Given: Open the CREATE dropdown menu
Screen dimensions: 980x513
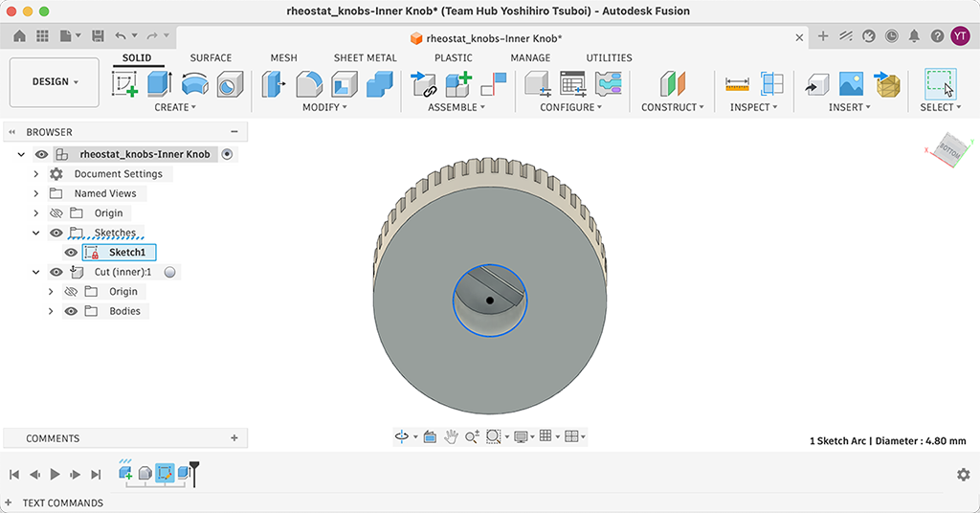Looking at the screenshot, I should tap(175, 107).
